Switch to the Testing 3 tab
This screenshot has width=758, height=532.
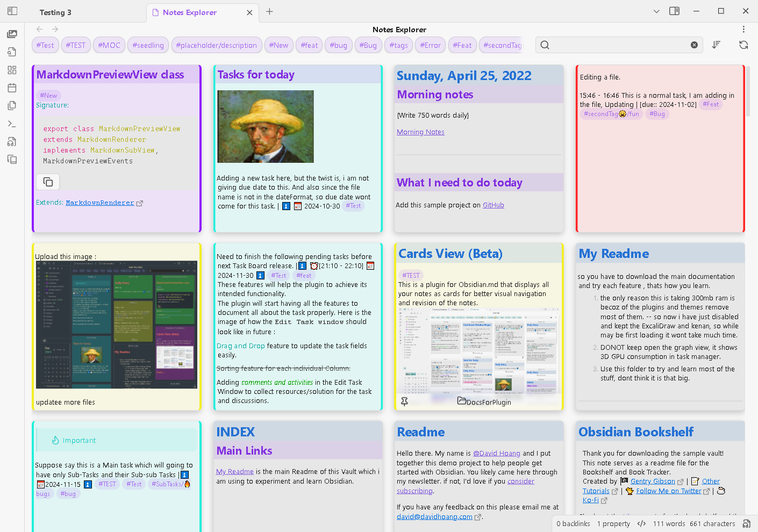(x=55, y=12)
